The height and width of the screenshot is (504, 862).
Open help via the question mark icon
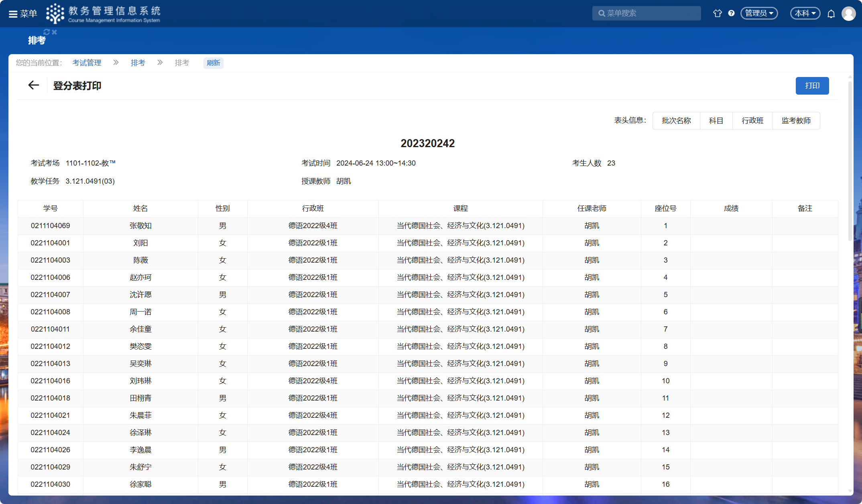click(x=731, y=13)
